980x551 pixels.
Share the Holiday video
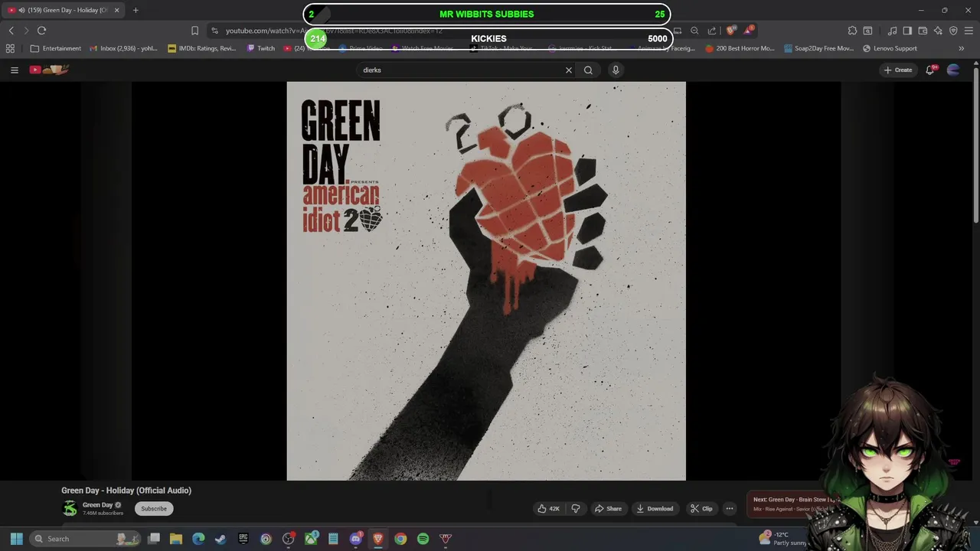coord(609,508)
